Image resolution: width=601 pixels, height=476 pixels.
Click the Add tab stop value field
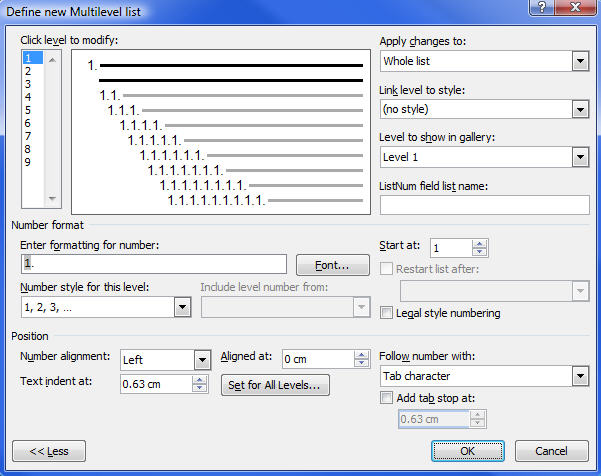434,419
